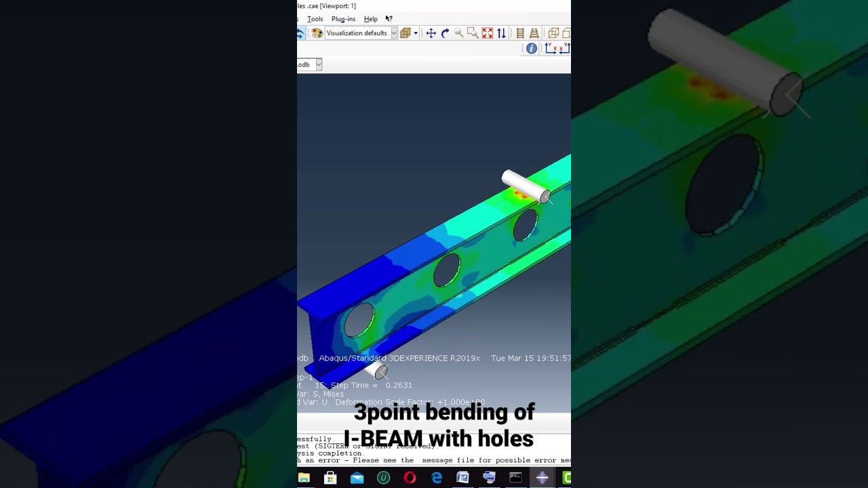Open the green U app in the taskbar
The image size is (868, 488).
pos(383,478)
